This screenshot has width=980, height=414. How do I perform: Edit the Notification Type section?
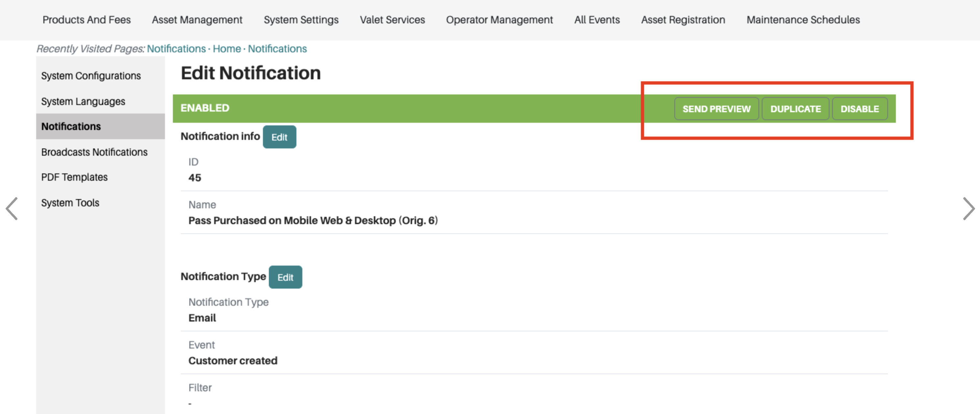click(x=285, y=277)
